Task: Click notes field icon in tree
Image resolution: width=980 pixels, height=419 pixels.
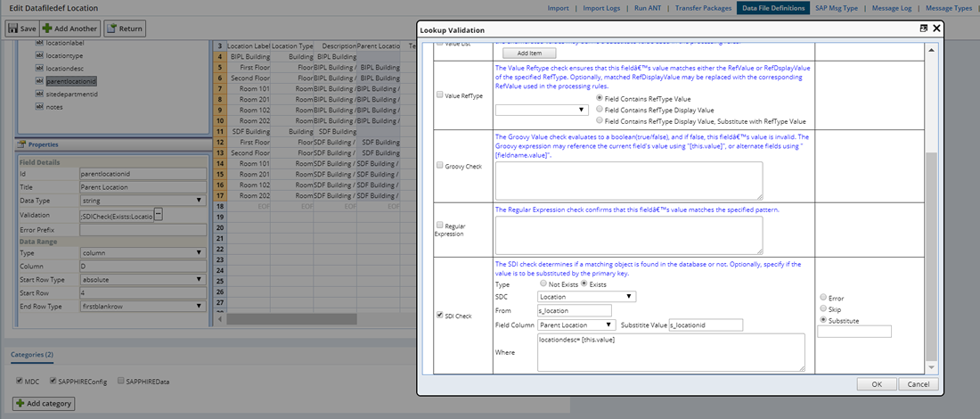Action: point(40,107)
